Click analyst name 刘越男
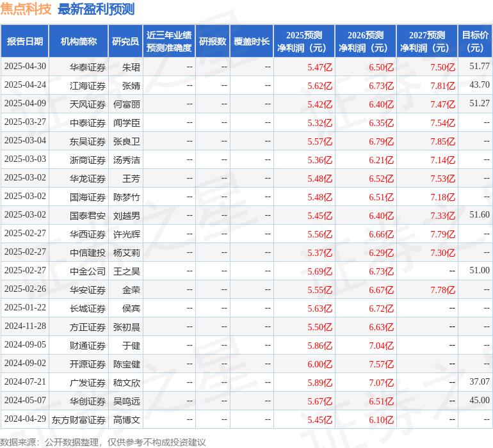Viewport: 493px width, 448px height. click(x=127, y=215)
